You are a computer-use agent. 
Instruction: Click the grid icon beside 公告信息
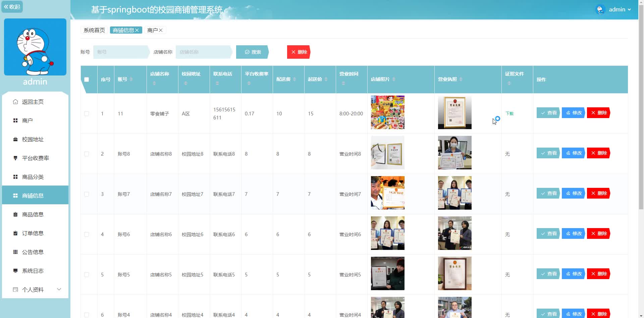15,252
